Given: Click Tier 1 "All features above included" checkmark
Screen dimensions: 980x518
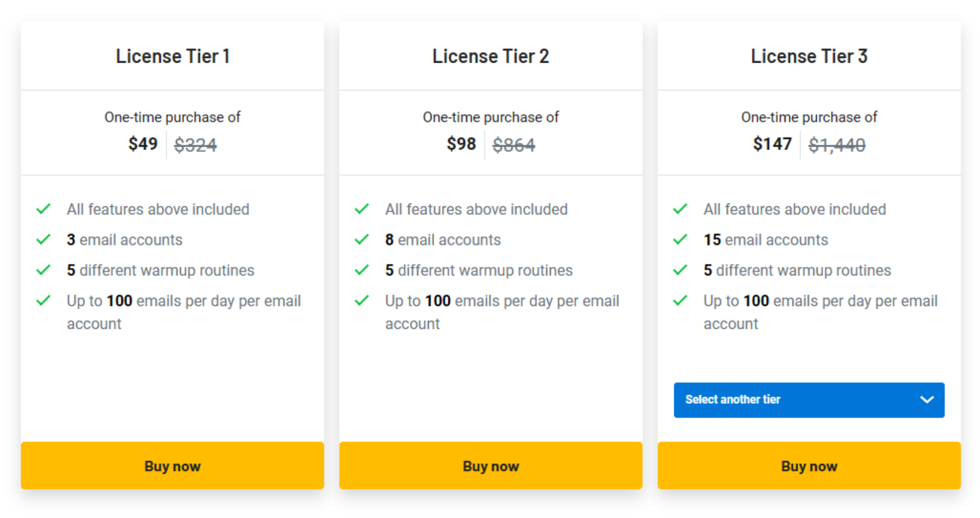Looking at the screenshot, I should [44, 209].
